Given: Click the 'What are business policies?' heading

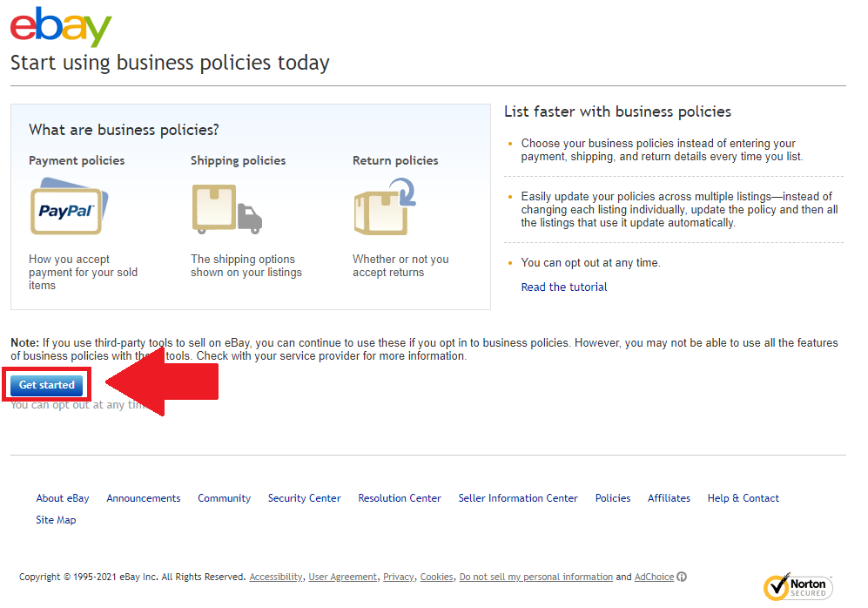Looking at the screenshot, I should tap(124, 130).
